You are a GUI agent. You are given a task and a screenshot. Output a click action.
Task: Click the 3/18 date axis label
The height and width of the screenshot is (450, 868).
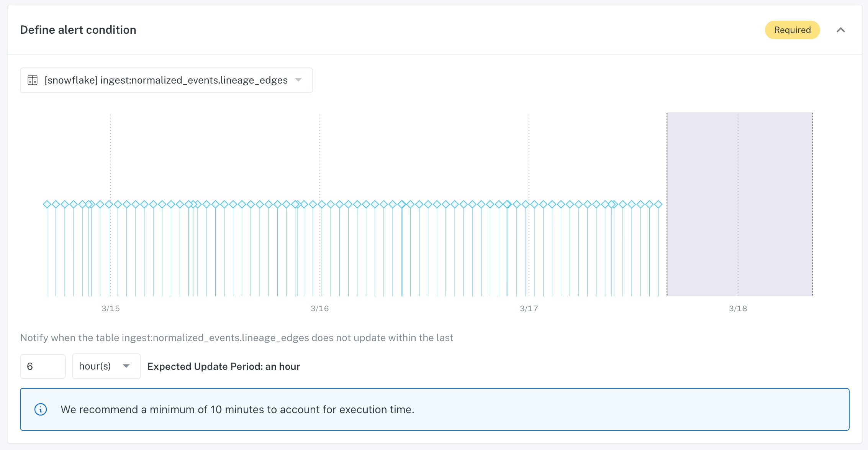[738, 309]
